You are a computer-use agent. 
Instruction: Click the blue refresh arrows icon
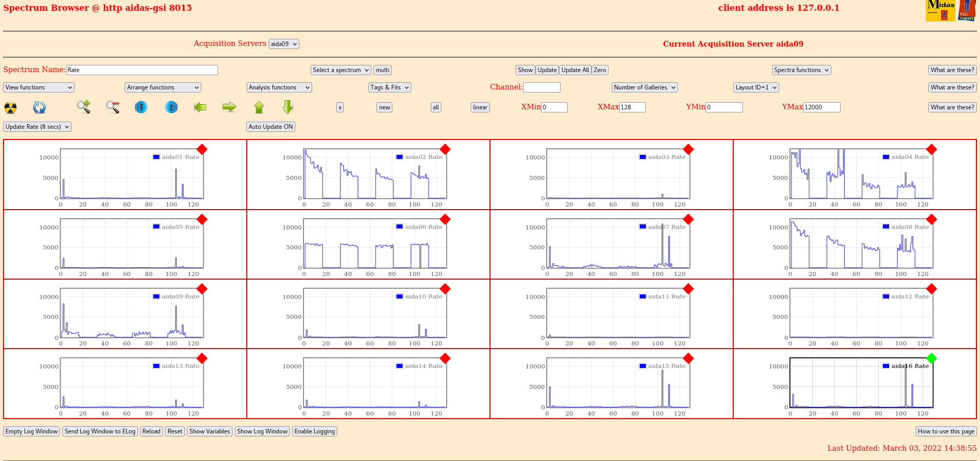click(39, 107)
